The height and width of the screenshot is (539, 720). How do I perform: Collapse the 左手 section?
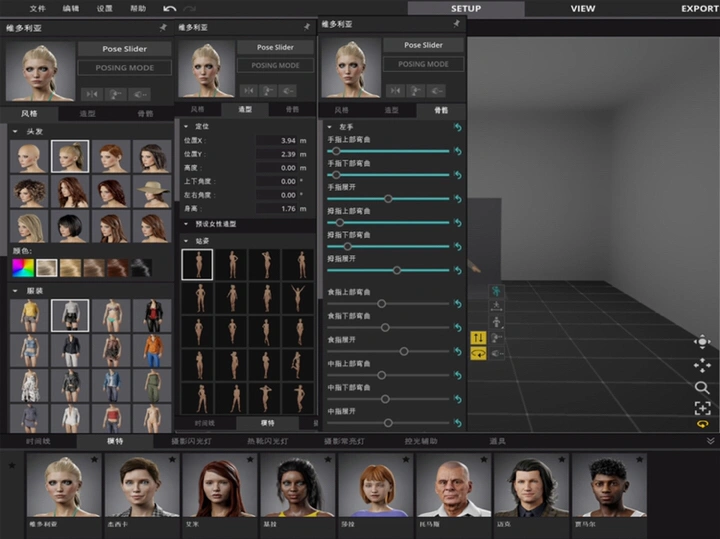[x=331, y=127]
